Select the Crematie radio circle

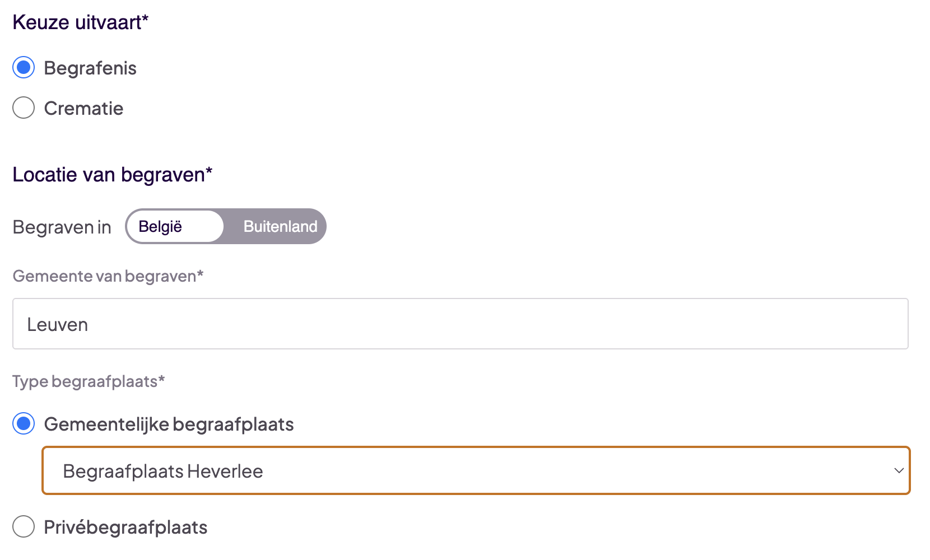pyautogui.click(x=24, y=108)
